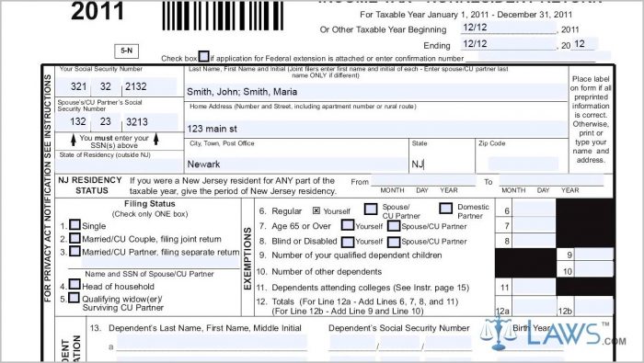
Task: Check Blind or Disabled Yourself box
Action: click(348, 242)
